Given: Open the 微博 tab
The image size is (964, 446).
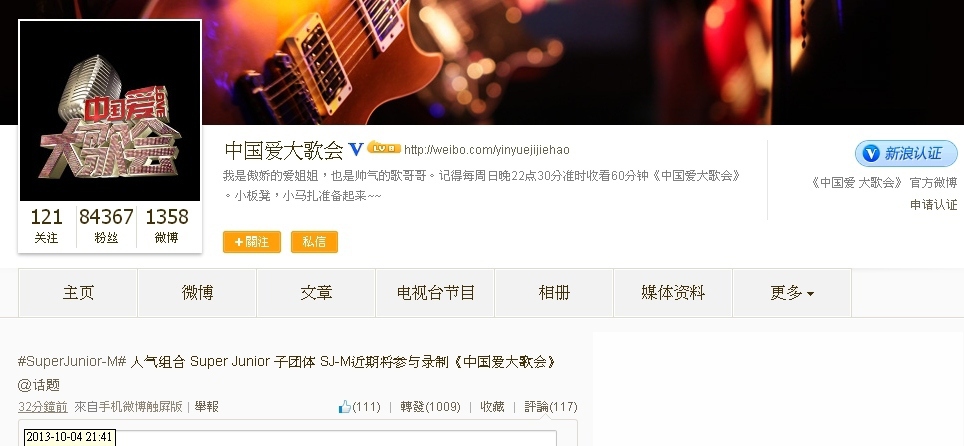Looking at the screenshot, I should (x=197, y=293).
